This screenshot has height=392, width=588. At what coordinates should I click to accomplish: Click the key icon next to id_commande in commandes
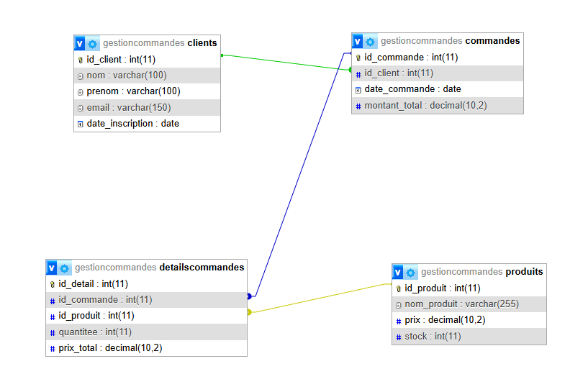[358, 58]
